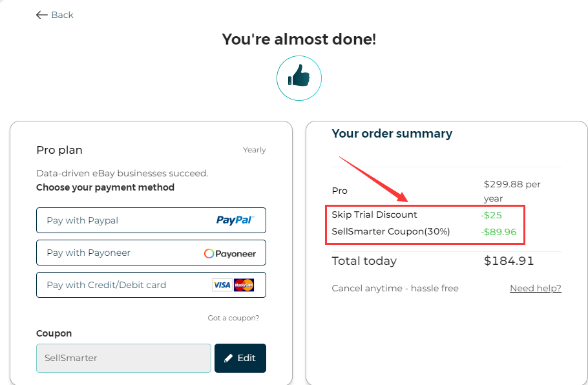This screenshot has width=588, height=385.
Task: Click the Mastercard icon
Action: coord(244,285)
